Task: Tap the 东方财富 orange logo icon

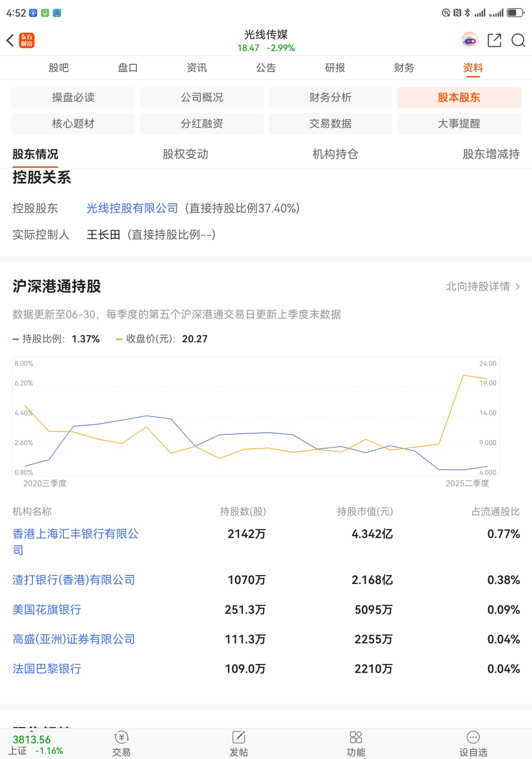Action: (x=27, y=41)
